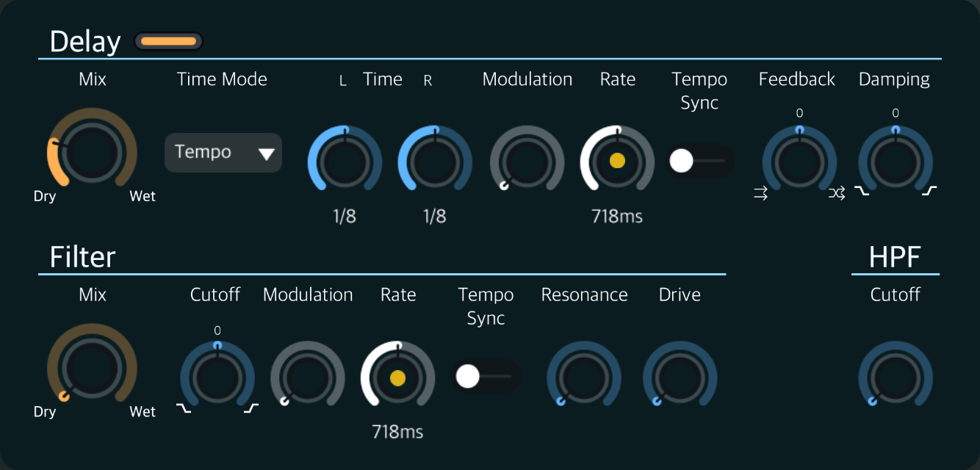
Task: Click the Damping knob
Action: pos(895,162)
